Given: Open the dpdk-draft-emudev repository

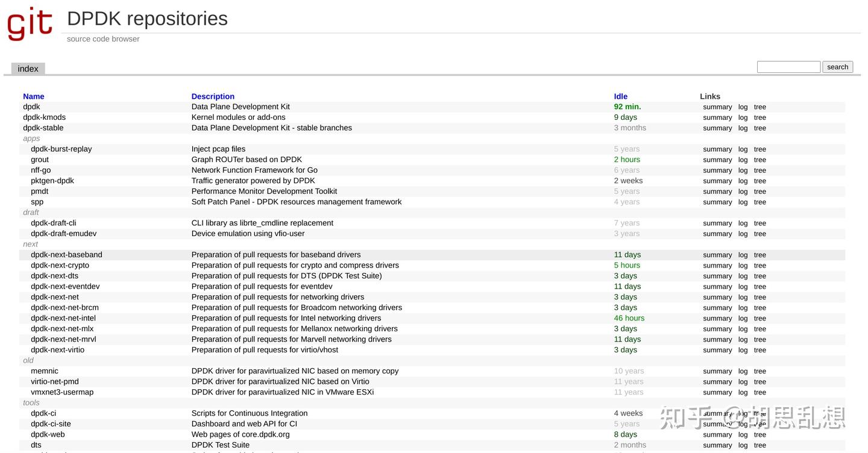Looking at the screenshot, I should [63, 234].
